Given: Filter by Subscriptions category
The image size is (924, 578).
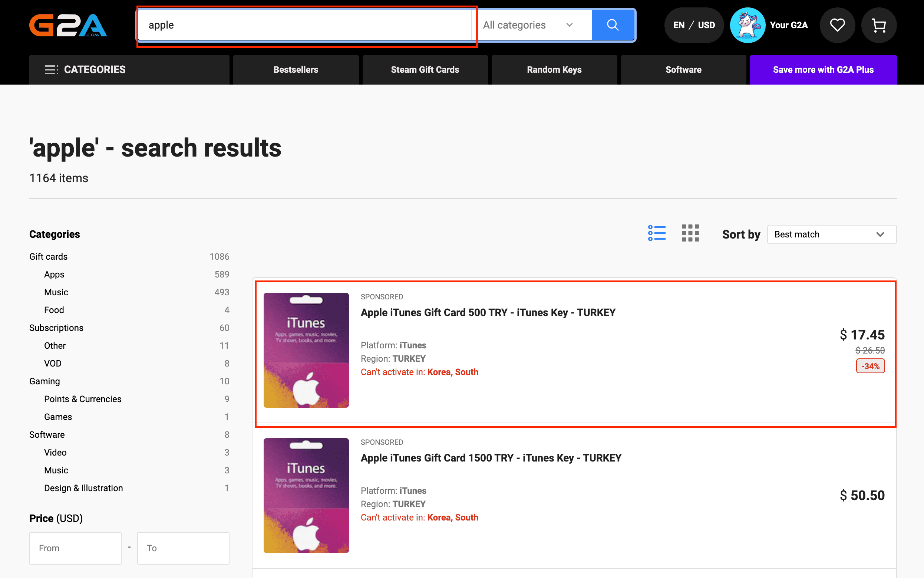Looking at the screenshot, I should pyautogui.click(x=56, y=328).
